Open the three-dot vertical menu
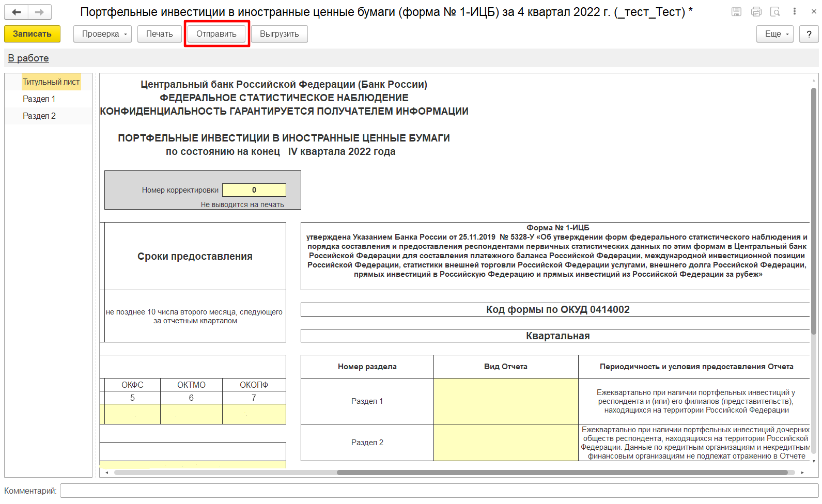This screenshot has width=822, height=504. coord(795,12)
